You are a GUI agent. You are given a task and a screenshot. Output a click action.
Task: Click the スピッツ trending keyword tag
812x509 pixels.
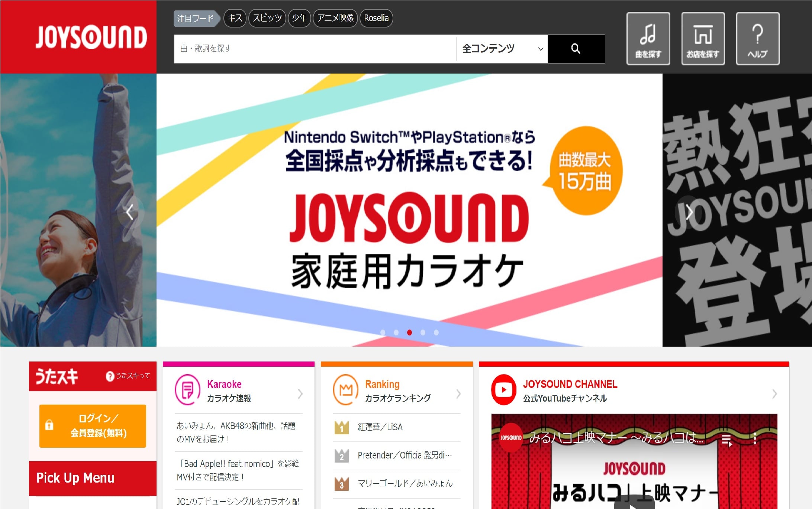[267, 18]
